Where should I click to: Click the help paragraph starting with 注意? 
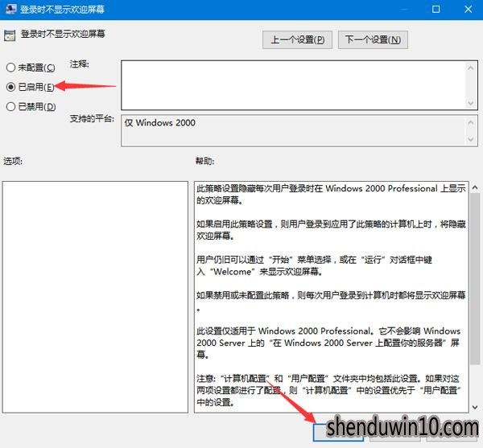(328, 390)
